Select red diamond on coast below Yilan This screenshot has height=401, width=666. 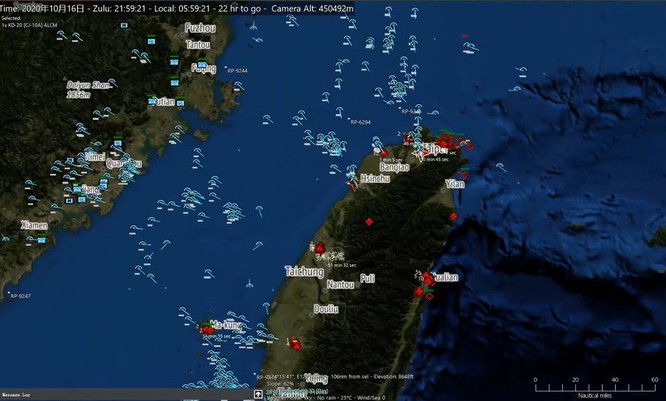pyautogui.click(x=453, y=216)
